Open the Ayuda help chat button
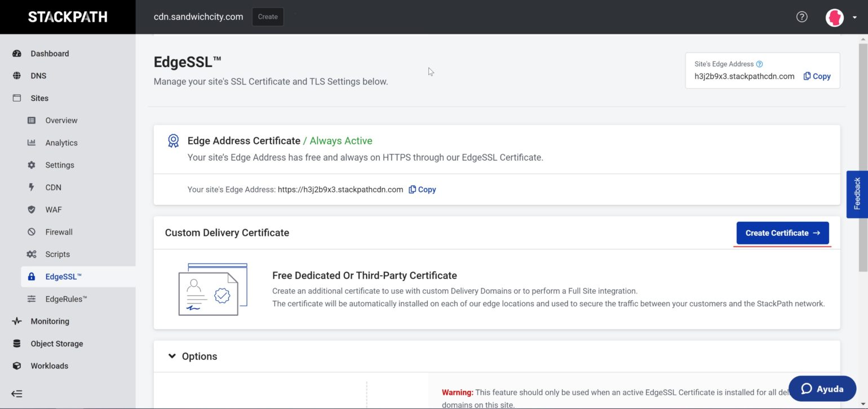Screen dimensions: 868x409 (822, 389)
